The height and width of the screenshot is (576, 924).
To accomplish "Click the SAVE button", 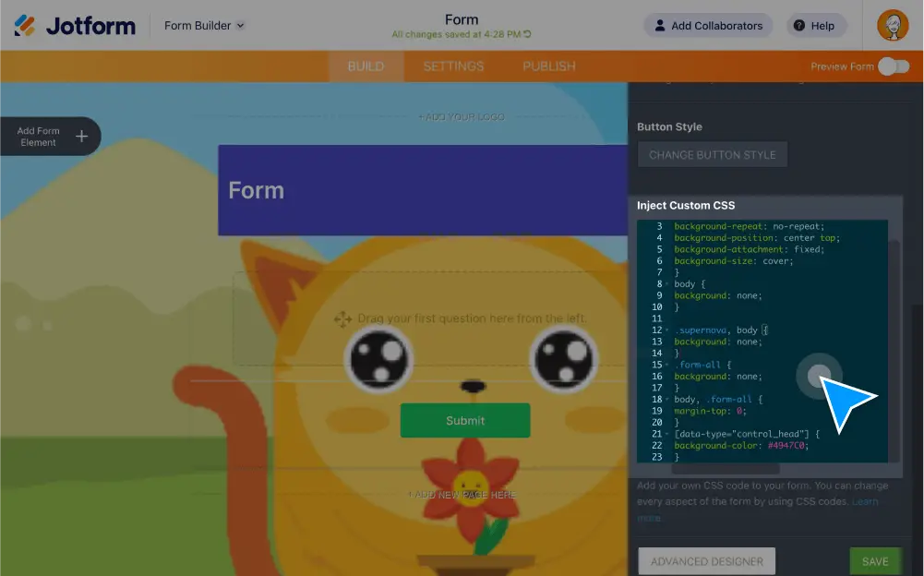I will click(x=874, y=560).
